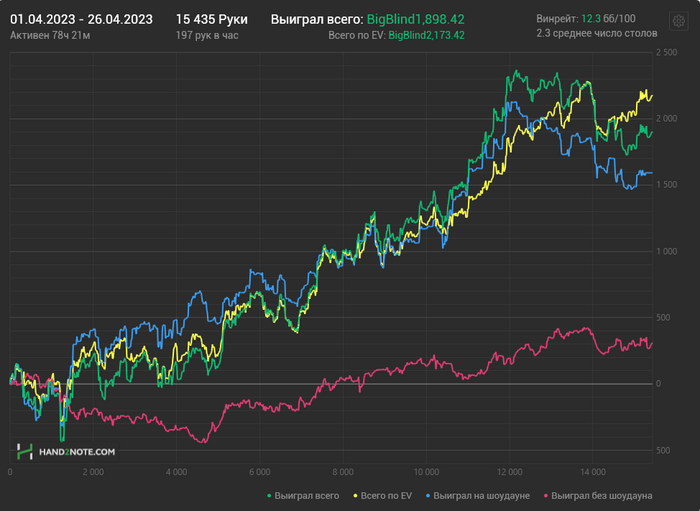Image resolution: width=700 pixels, height=511 pixels.
Task: Click the 8 000 x-axis label
Action: pyautogui.click(x=343, y=472)
